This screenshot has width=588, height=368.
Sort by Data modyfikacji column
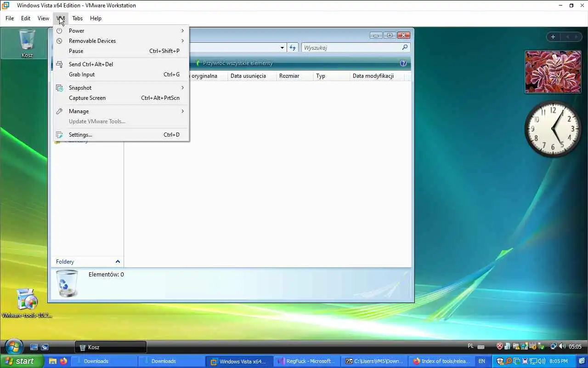377,76
